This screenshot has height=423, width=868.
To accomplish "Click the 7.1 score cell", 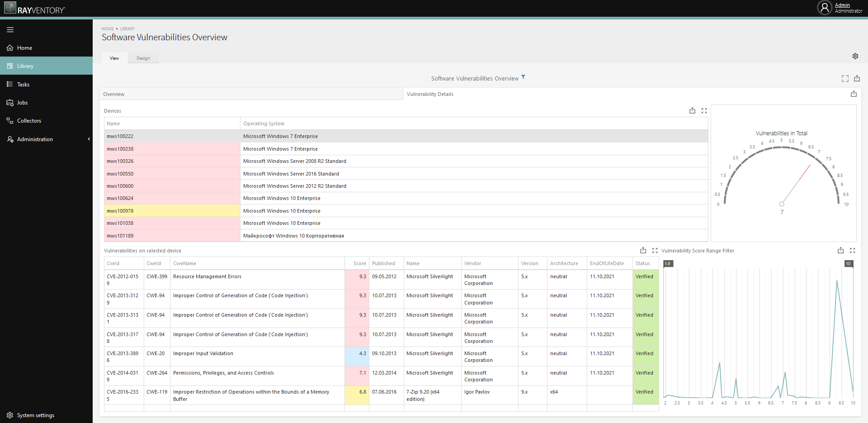I will (x=357, y=376).
